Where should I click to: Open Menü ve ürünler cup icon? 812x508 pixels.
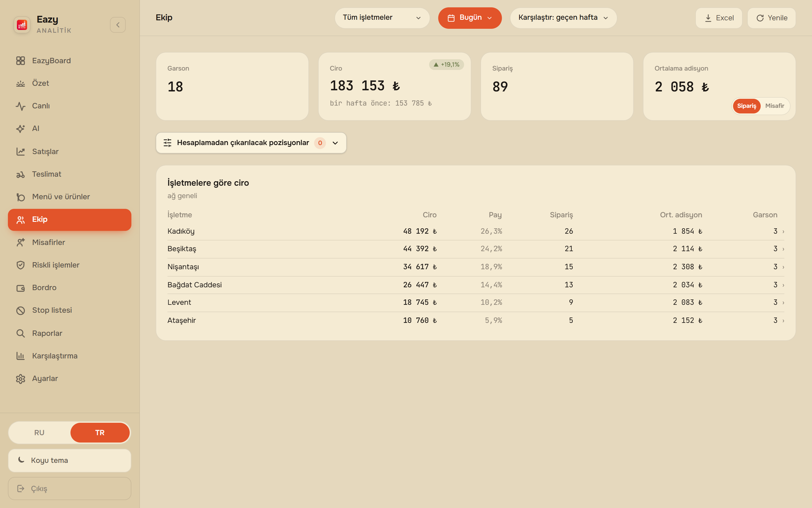click(x=21, y=197)
